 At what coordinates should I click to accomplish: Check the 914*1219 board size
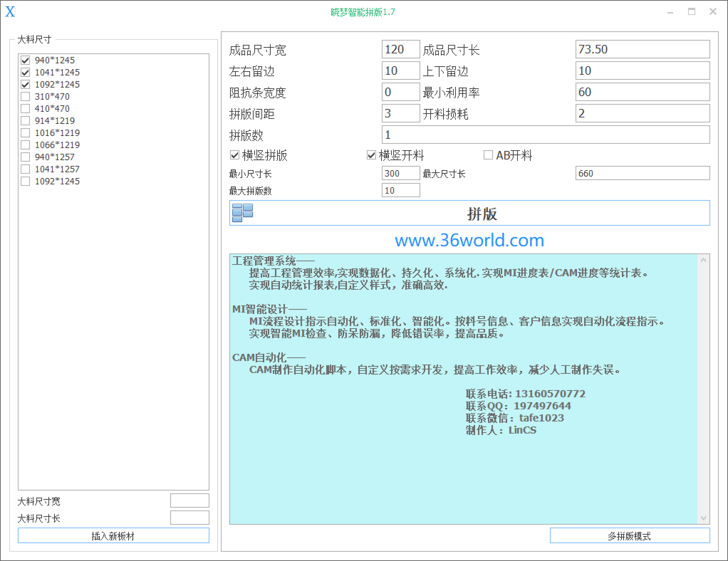[x=25, y=121]
